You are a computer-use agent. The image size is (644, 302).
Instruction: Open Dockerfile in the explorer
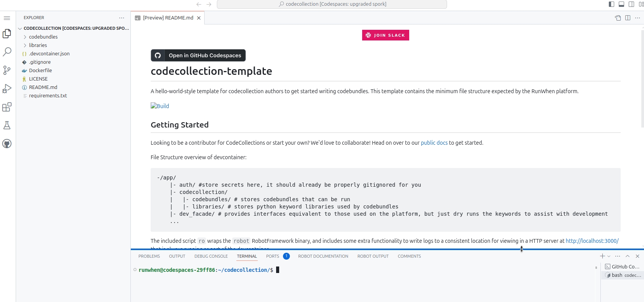point(40,70)
